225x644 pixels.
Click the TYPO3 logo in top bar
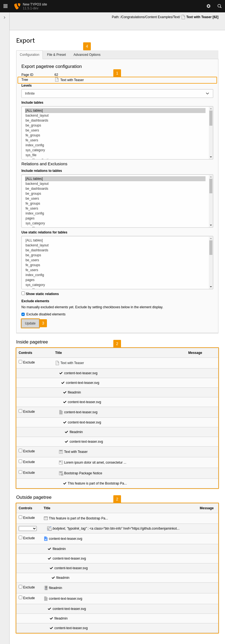click(17, 6)
